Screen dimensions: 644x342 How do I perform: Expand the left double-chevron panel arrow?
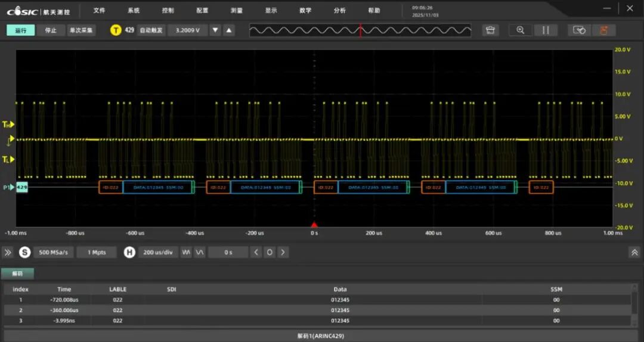pyautogui.click(x=8, y=252)
